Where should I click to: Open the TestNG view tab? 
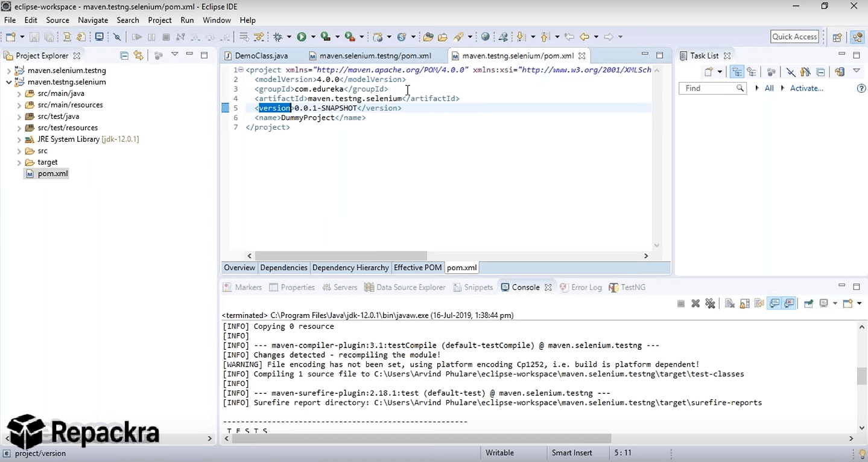click(x=627, y=287)
